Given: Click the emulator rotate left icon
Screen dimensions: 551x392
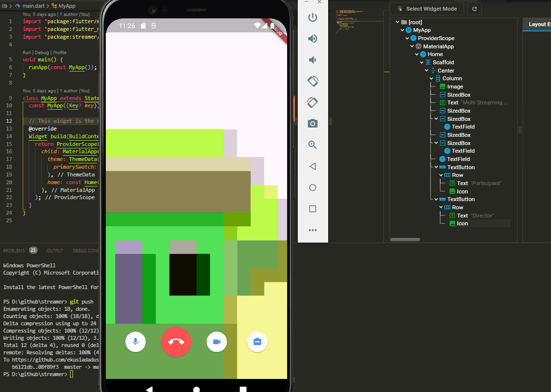Looking at the screenshot, I should [x=312, y=81].
